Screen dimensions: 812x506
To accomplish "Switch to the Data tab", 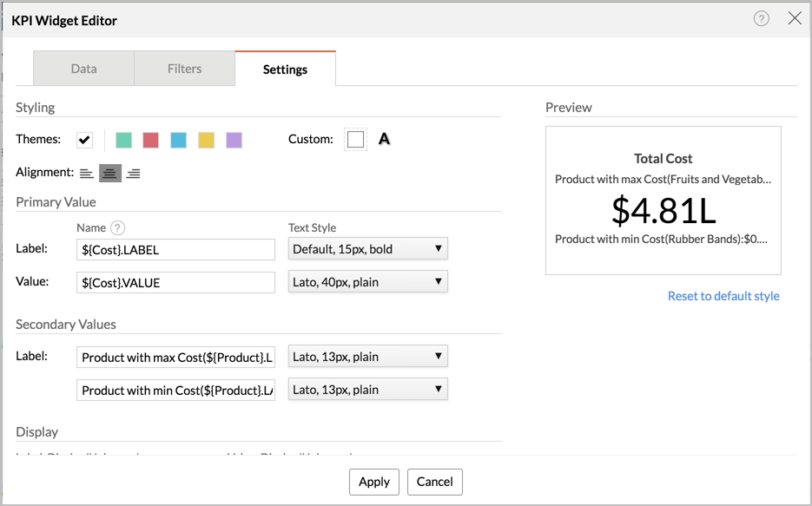I will (83, 67).
